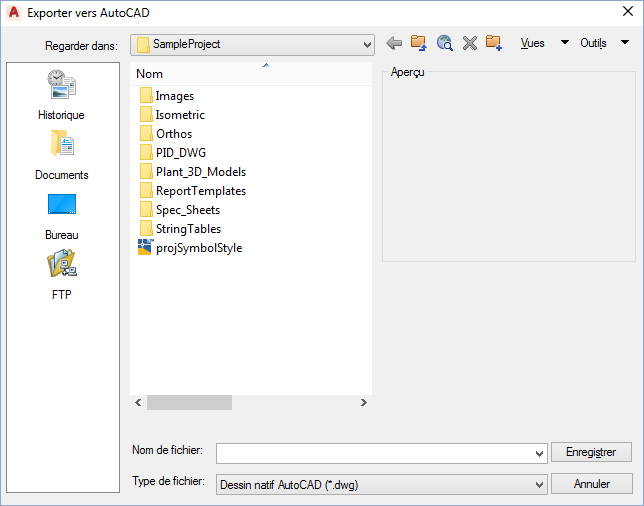The height and width of the screenshot is (506, 644).
Task: Open the Type de fichier dropdown
Action: [382, 485]
